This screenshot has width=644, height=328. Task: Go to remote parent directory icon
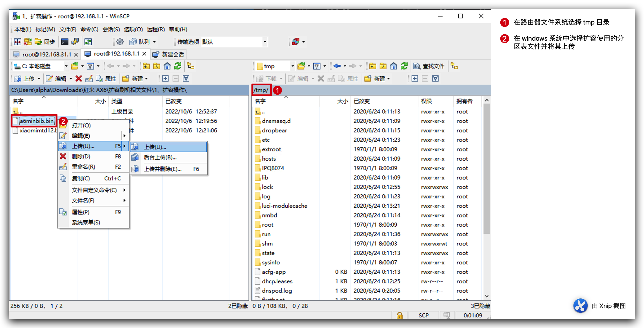pyautogui.click(x=373, y=66)
